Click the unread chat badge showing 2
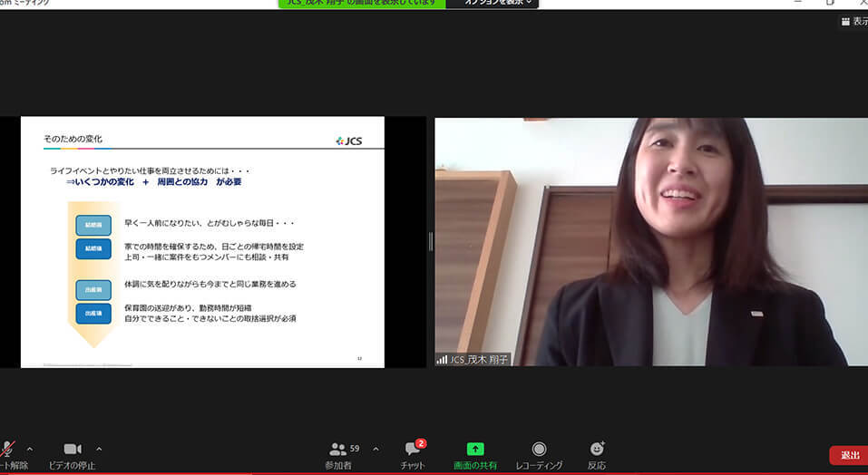This screenshot has width=868, height=475. click(421, 443)
